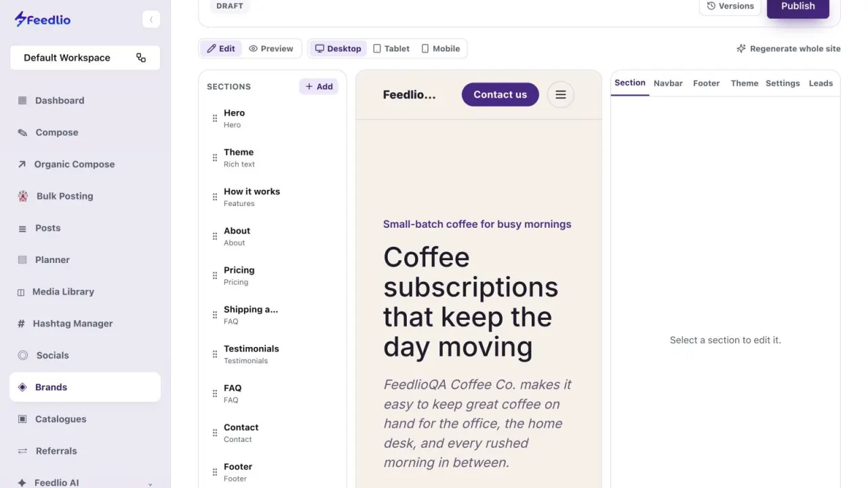This screenshot has width=868, height=488.
Task: Open Catalogues page
Action: pos(85,419)
